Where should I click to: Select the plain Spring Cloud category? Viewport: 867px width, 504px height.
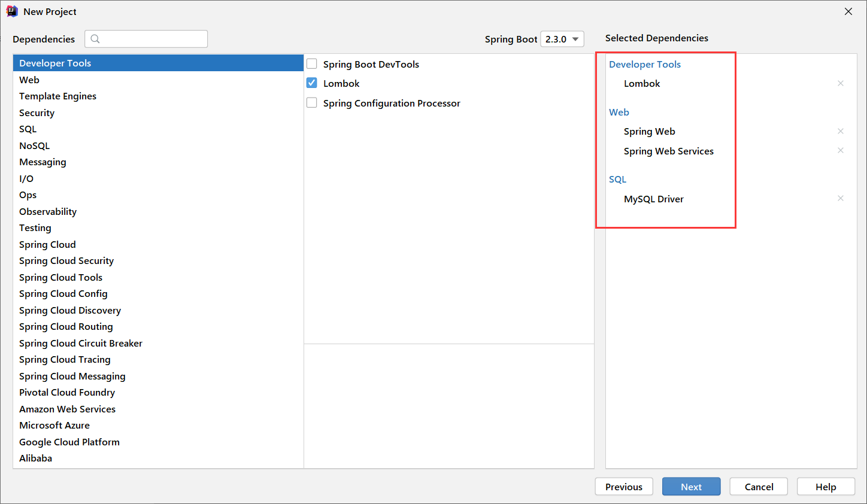pos(158,244)
